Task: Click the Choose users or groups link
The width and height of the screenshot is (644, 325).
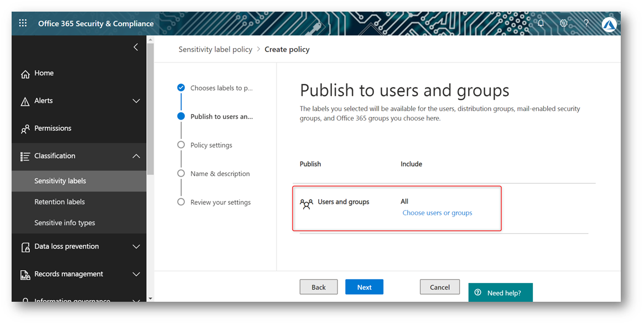Action: coord(437,213)
